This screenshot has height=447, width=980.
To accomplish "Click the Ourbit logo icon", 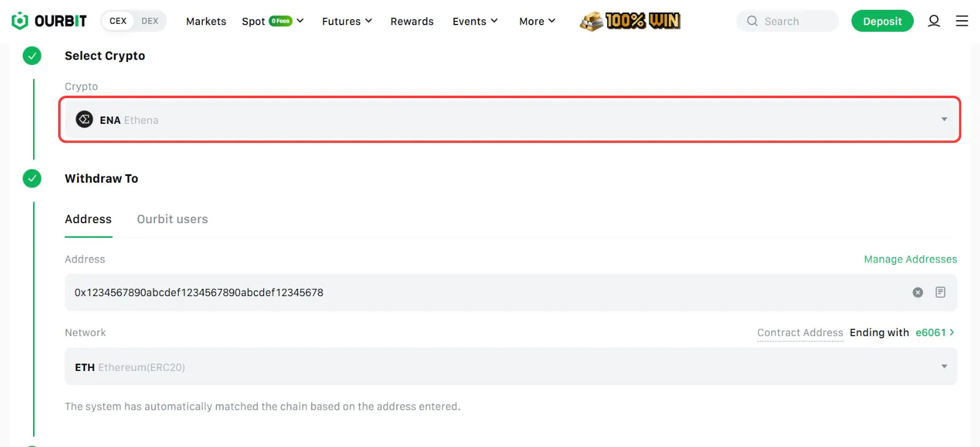I will click(x=20, y=21).
